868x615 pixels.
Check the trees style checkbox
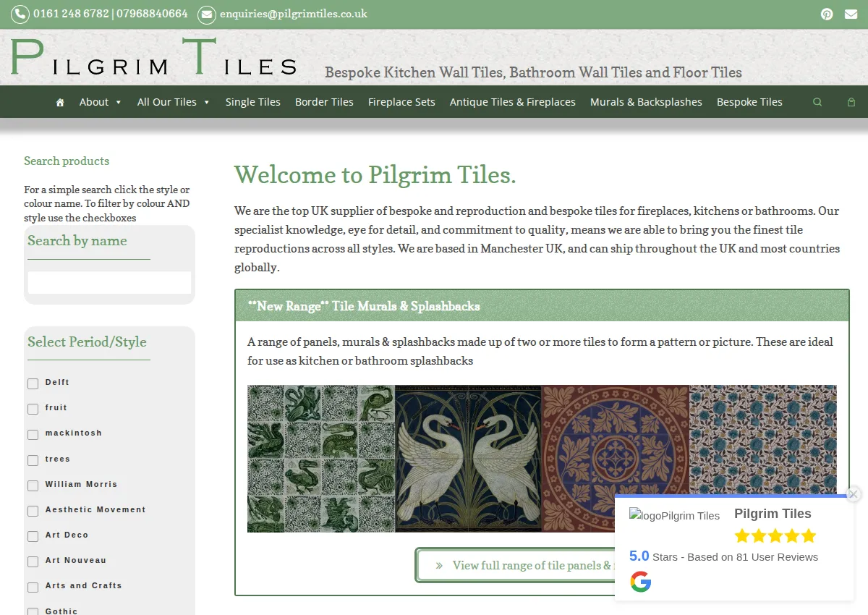tap(33, 460)
